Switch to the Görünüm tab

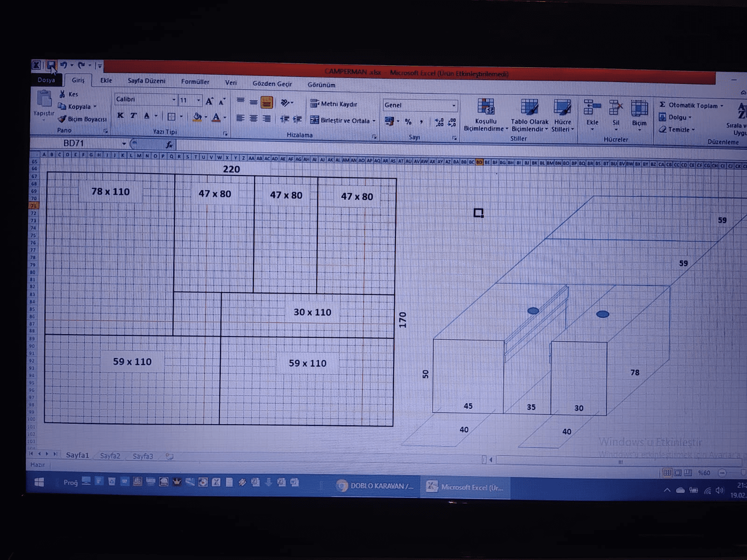pyautogui.click(x=321, y=85)
